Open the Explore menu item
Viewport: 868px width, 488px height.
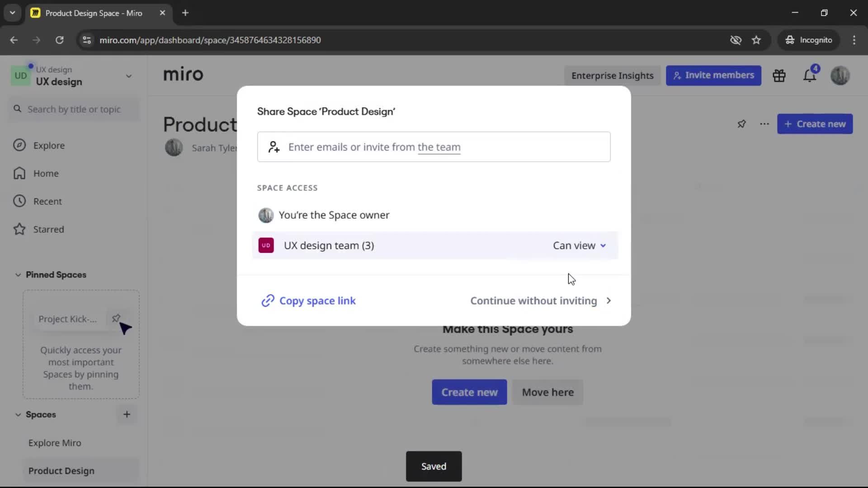(x=49, y=145)
